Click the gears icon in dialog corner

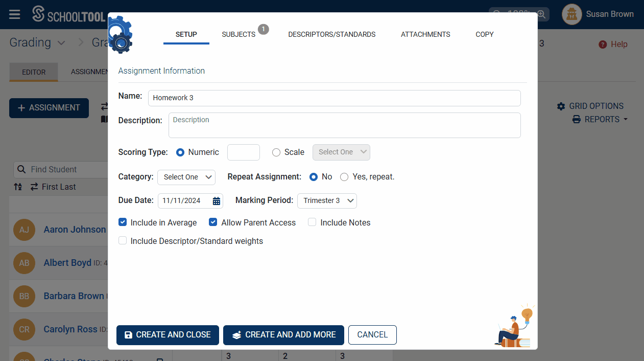(121, 35)
